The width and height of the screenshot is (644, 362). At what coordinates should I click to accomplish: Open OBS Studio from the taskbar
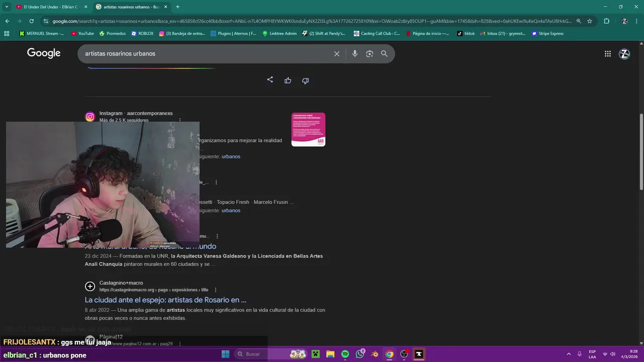(404, 354)
